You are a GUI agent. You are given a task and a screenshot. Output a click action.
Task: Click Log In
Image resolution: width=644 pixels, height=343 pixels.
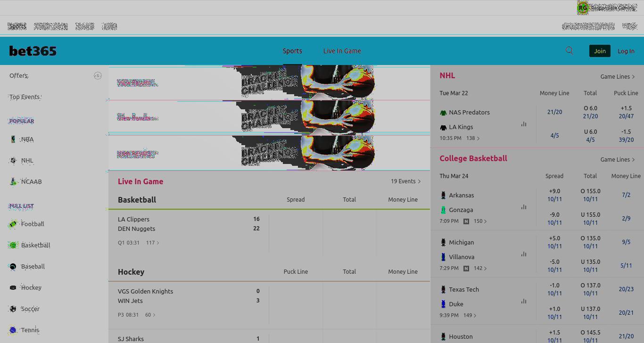(626, 51)
